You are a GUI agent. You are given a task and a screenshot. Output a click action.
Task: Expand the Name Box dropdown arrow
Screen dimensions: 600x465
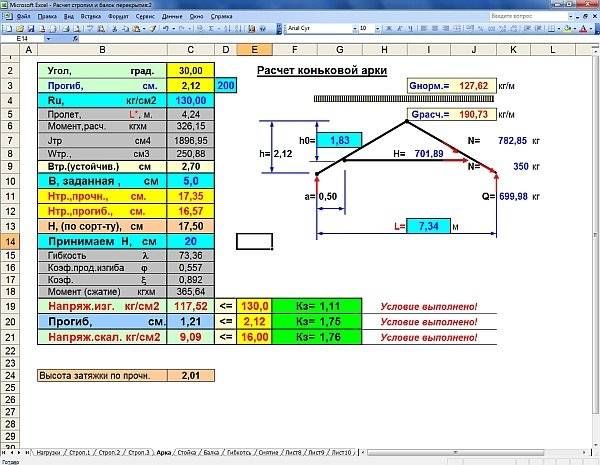click(x=48, y=39)
